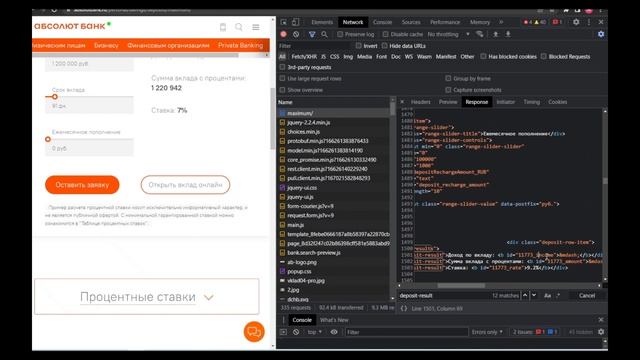Toggle the network filter funnel icon

pyautogui.click(x=312, y=34)
